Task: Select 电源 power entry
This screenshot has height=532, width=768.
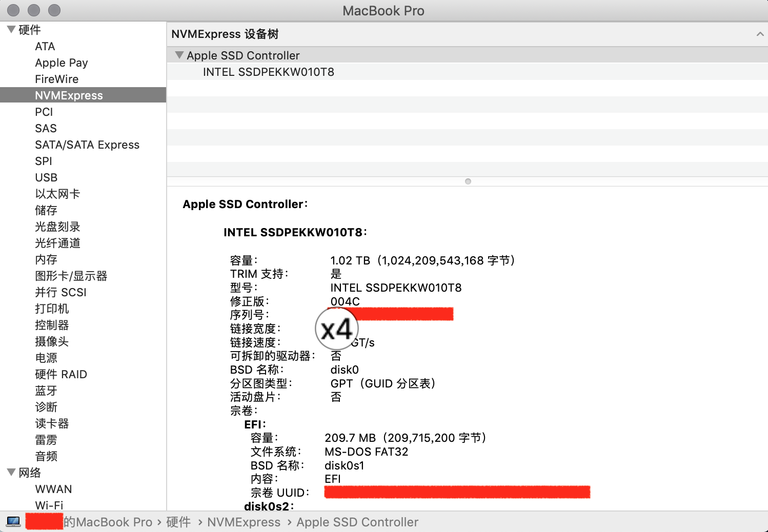Action: [x=46, y=358]
